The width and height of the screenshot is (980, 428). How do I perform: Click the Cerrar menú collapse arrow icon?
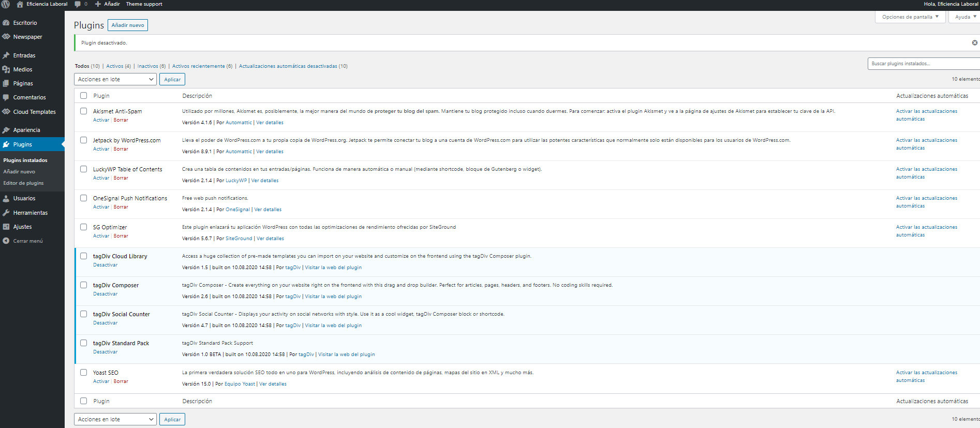pos(6,241)
